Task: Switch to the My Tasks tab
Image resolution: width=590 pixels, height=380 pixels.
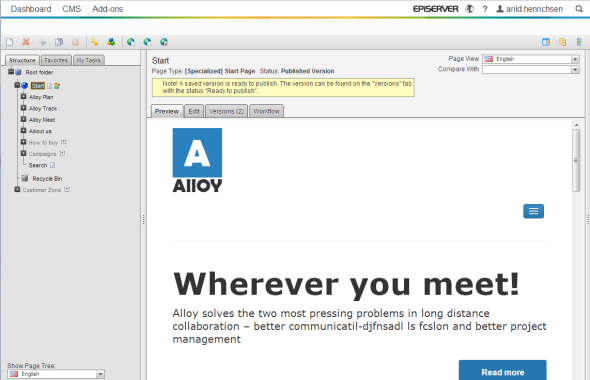Action: pos(89,60)
